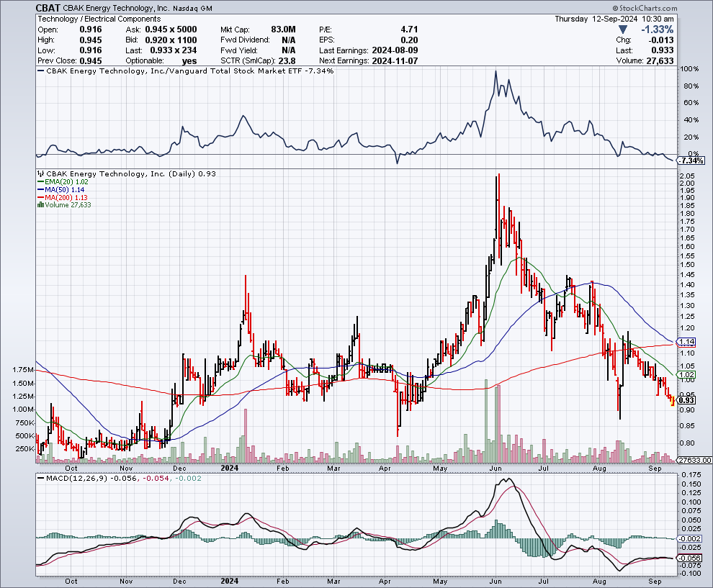Click the 100% label on the ratio axis
This screenshot has height=588, width=713.
coord(690,69)
